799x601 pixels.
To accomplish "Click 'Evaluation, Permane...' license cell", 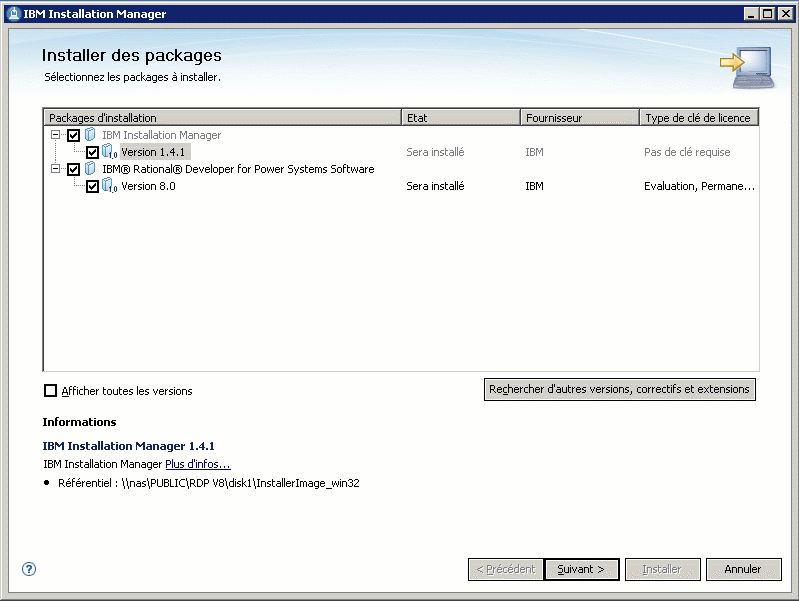I will point(699,186).
